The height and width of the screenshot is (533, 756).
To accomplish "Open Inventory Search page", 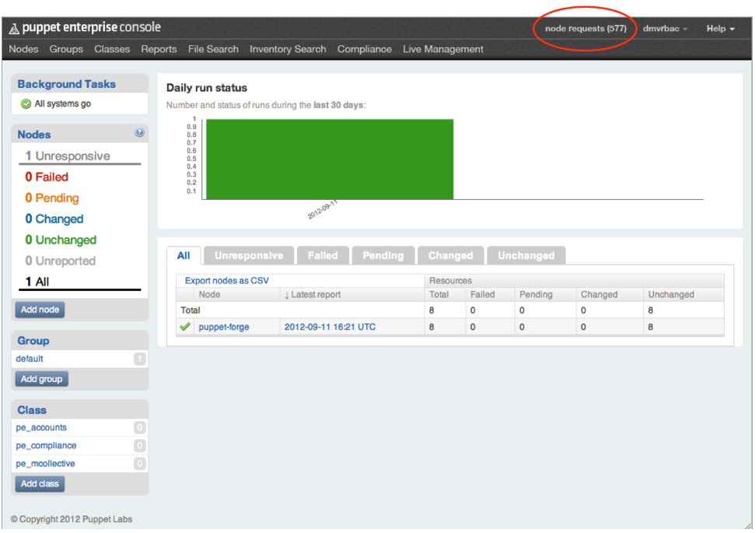I will click(x=288, y=49).
